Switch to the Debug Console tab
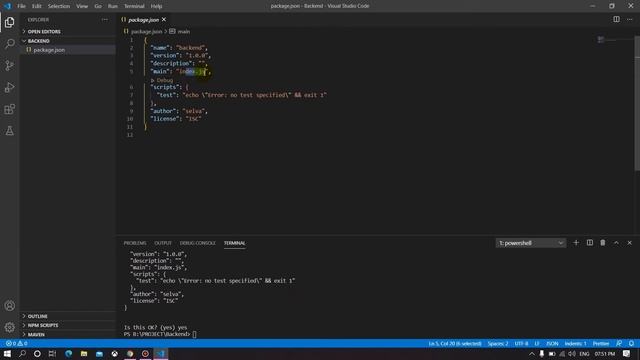Viewport: 640px width, 360px height. (x=198, y=243)
